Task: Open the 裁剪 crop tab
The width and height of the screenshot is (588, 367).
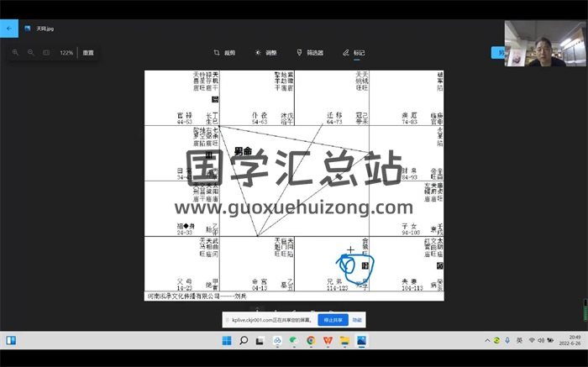Action: 224,53
